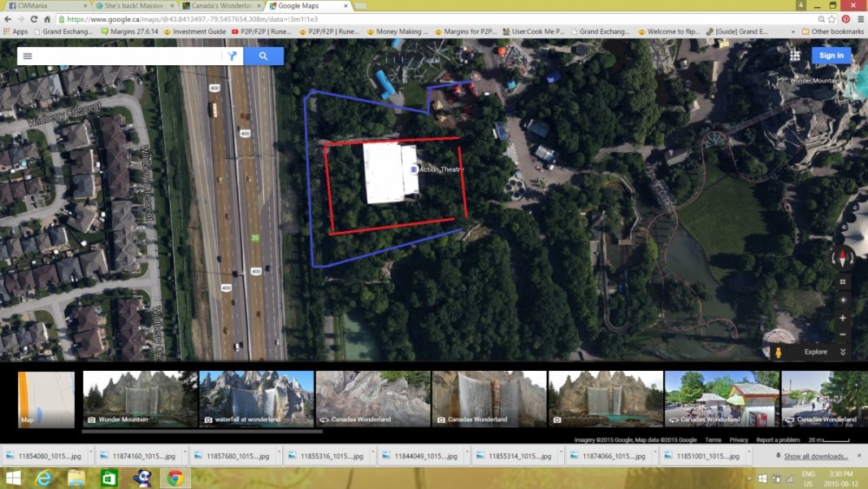This screenshot has width=868, height=489.
Task: Click the blue search magnifier button
Action: coord(263,56)
